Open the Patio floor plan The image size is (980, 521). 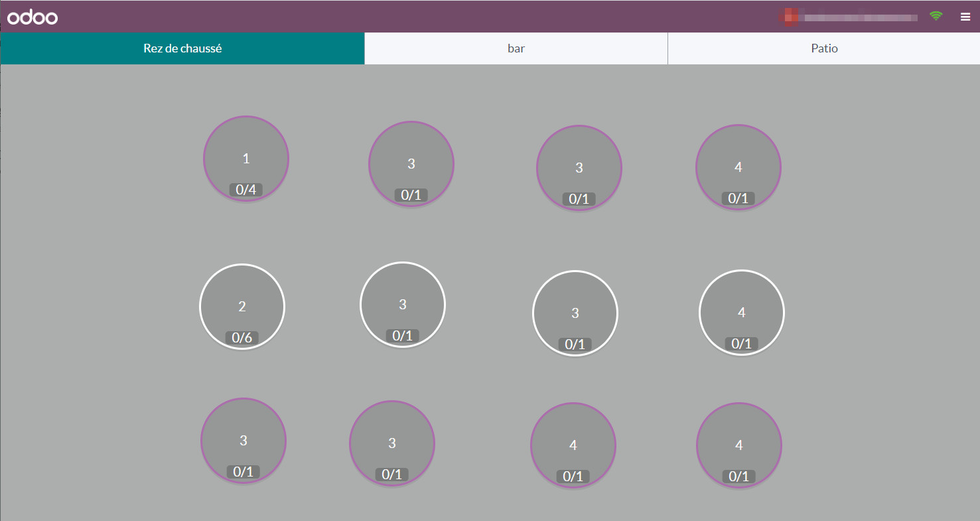click(x=823, y=48)
